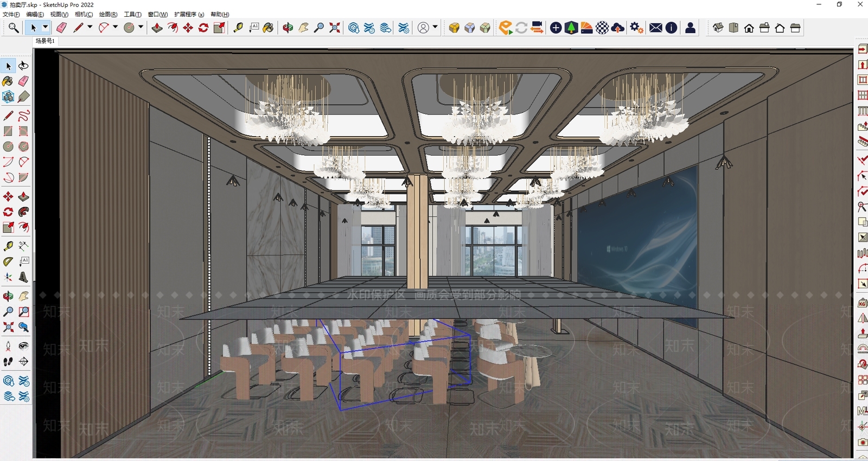Activate the Walk footprints tool
Screen dimensions: 868x461
(8, 361)
